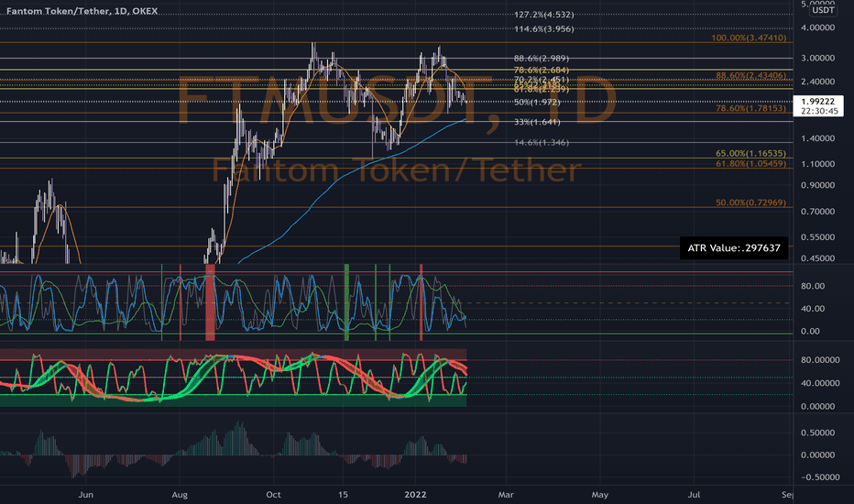Click the 0.70000 price axis tick
This screenshot has height=504, width=854.
(817, 212)
